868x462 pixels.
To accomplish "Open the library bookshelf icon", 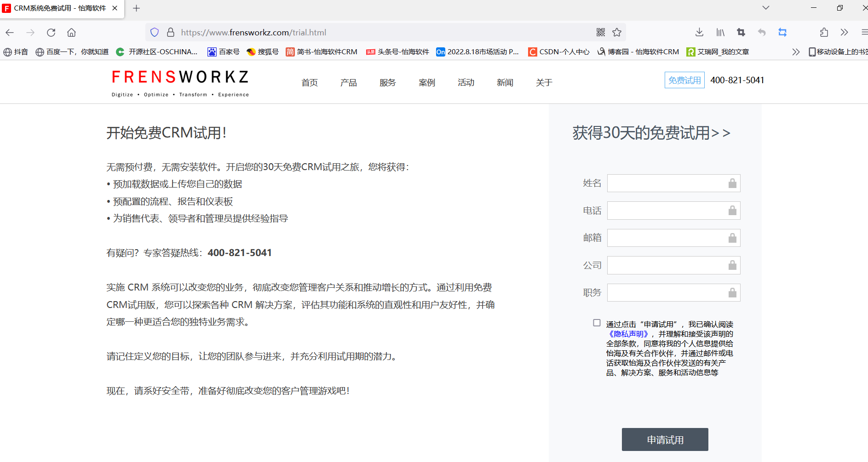I will [x=720, y=33].
